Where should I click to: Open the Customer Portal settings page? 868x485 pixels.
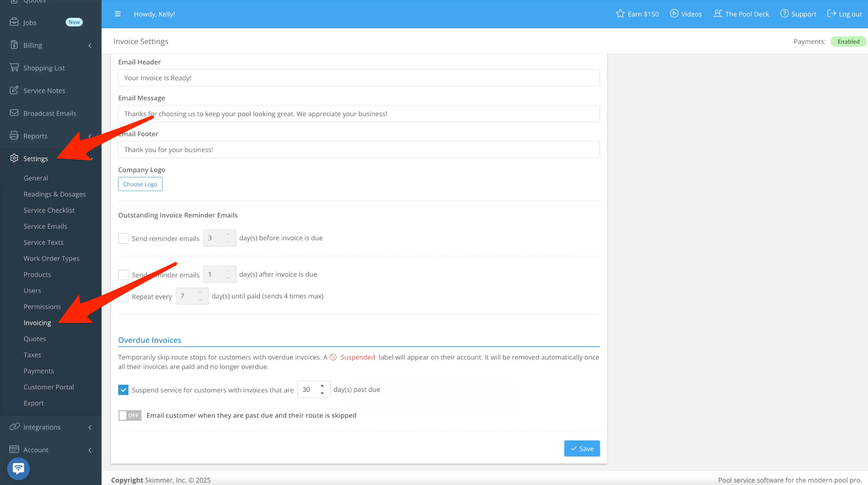(x=49, y=387)
